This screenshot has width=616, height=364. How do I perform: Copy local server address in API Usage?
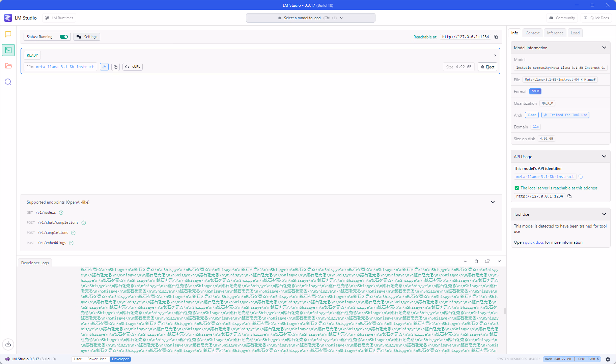[569, 196]
